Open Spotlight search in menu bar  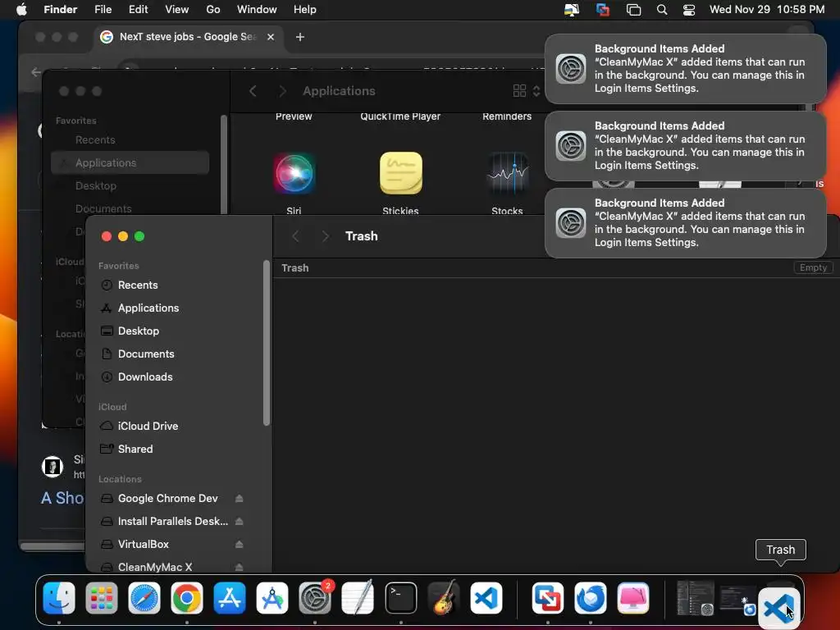coord(662,10)
